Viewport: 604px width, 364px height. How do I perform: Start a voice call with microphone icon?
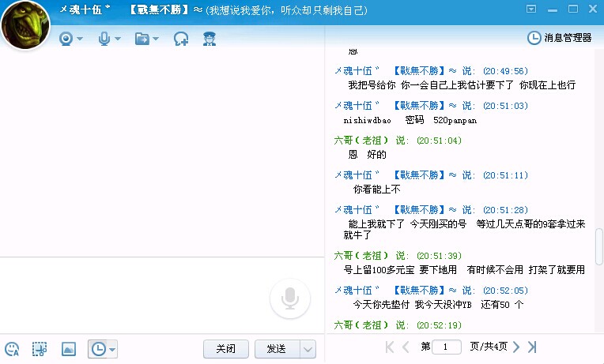click(104, 38)
